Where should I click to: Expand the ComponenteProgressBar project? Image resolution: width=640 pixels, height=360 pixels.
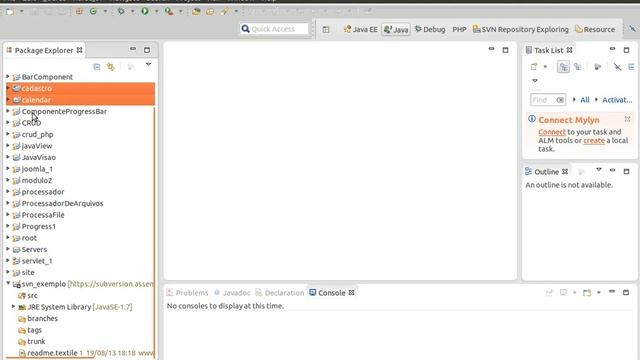(x=8, y=111)
